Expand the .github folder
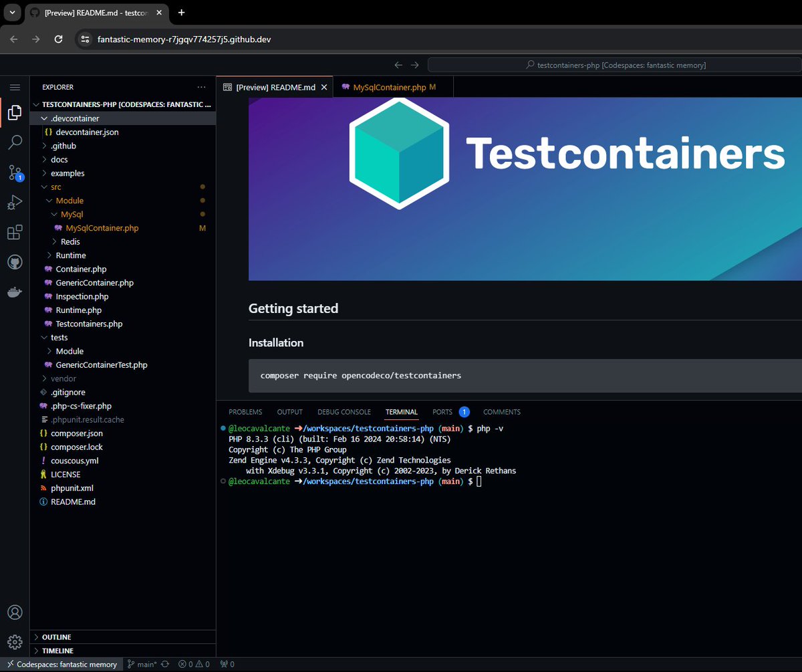The image size is (802, 672). [123, 146]
